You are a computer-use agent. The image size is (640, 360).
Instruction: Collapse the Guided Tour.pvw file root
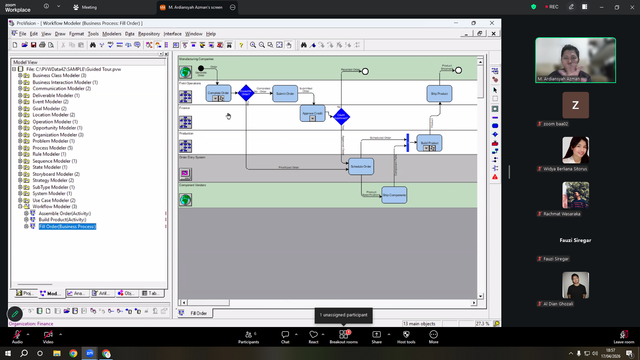14,69
